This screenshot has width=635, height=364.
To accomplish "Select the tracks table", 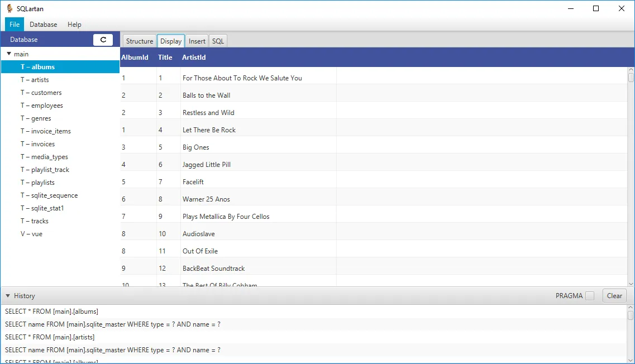I will click(x=60, y=221).
